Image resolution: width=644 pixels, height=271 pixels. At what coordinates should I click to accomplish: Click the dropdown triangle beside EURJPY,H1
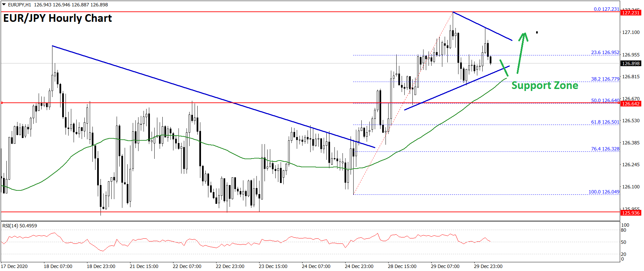pos(4,5)
